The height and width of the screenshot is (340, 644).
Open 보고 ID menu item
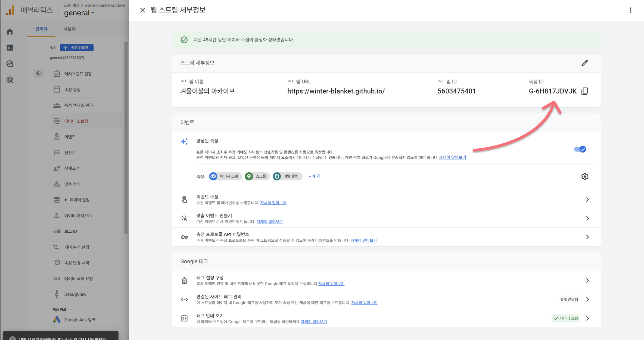pos(86,231)
